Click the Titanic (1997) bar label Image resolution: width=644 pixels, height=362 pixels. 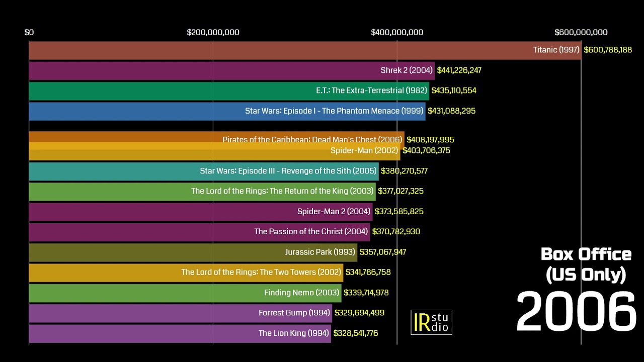(x=556, y=50)
